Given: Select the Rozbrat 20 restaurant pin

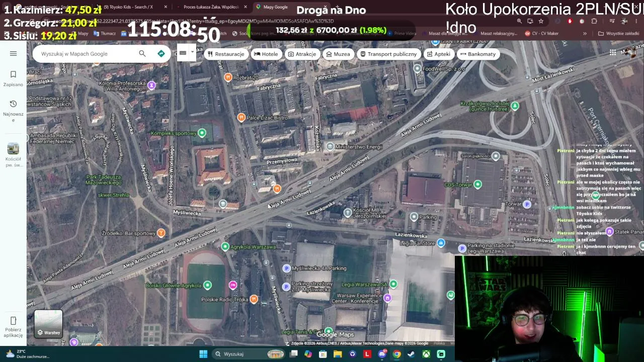Looking at the screenshot, I should (228, 77).
